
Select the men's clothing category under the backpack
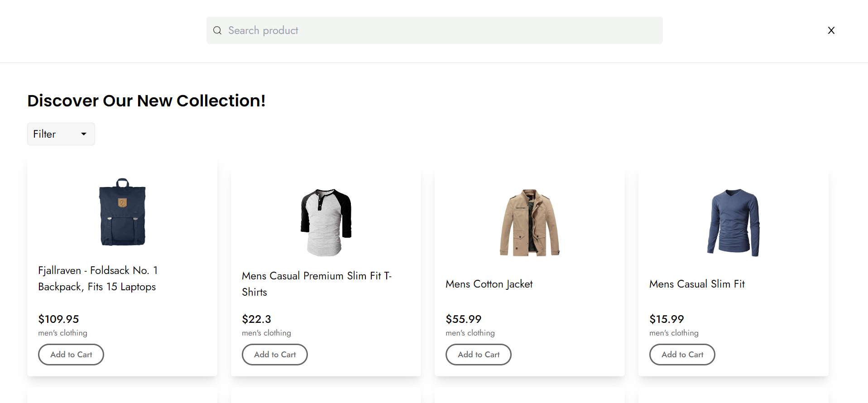pyautogui.click(x=62, y=333)
